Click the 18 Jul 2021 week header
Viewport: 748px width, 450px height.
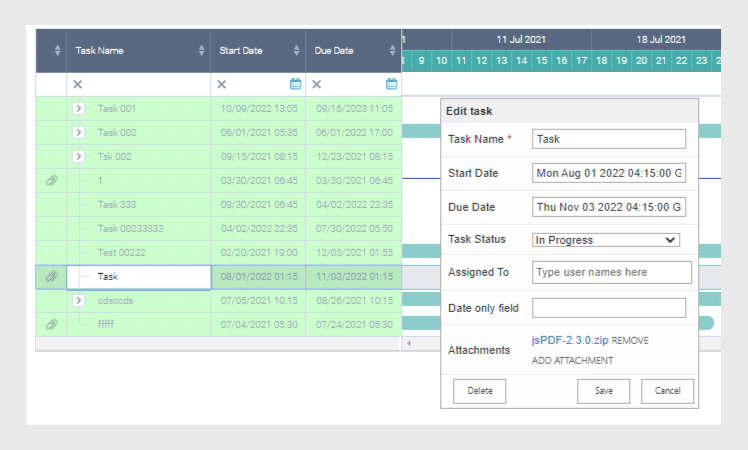(661, 40)
